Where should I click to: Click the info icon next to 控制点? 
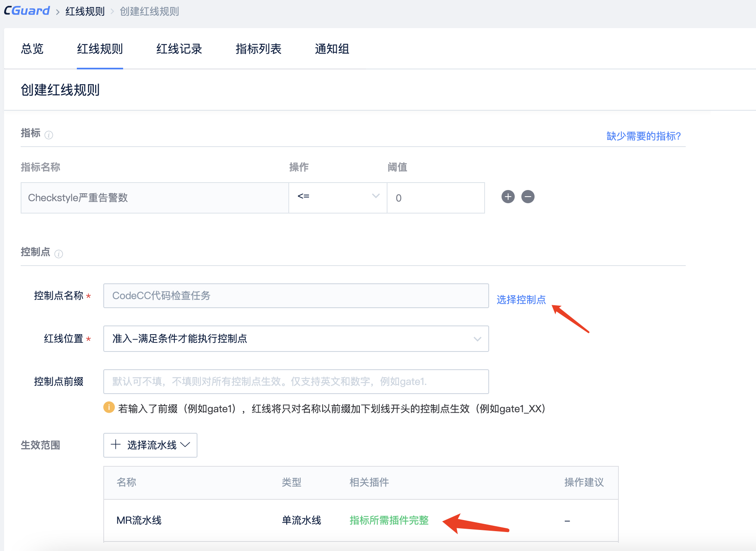(x=59, y=254)
